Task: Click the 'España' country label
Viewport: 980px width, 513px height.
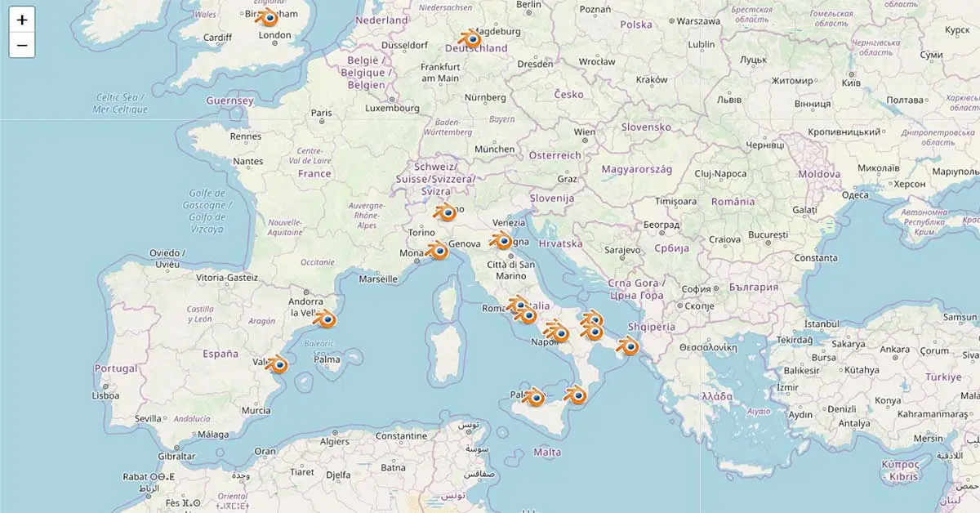Action: coord(220,354)
